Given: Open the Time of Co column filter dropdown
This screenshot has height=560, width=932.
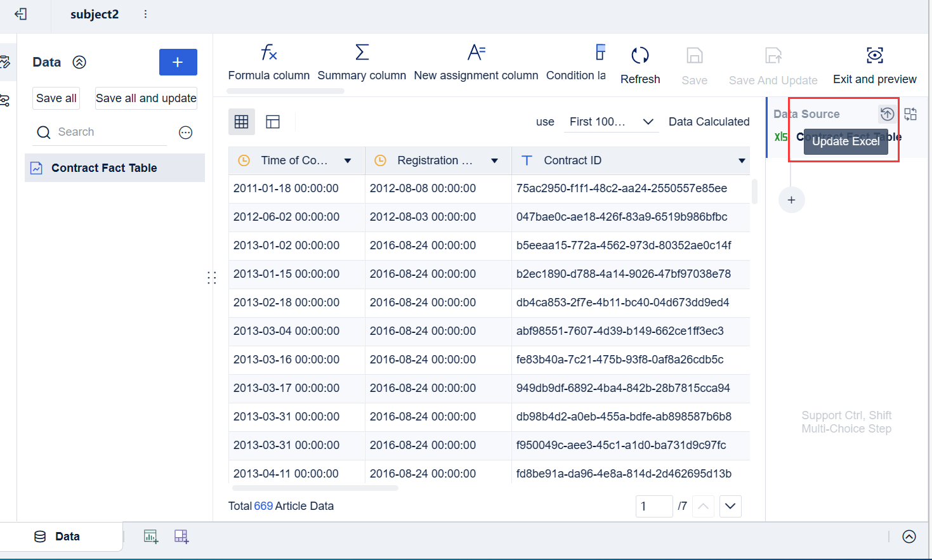Looking at the screenshot, I should pyautogui.click(x=348, y=160).
